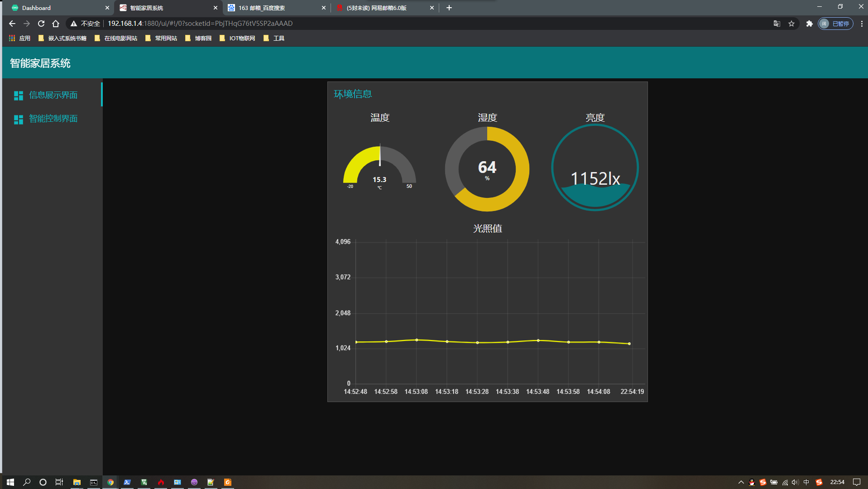Click the 湿度 donut gauge showing 64
868x489 pixels.
pyautogui.click(x=487, y=169)
